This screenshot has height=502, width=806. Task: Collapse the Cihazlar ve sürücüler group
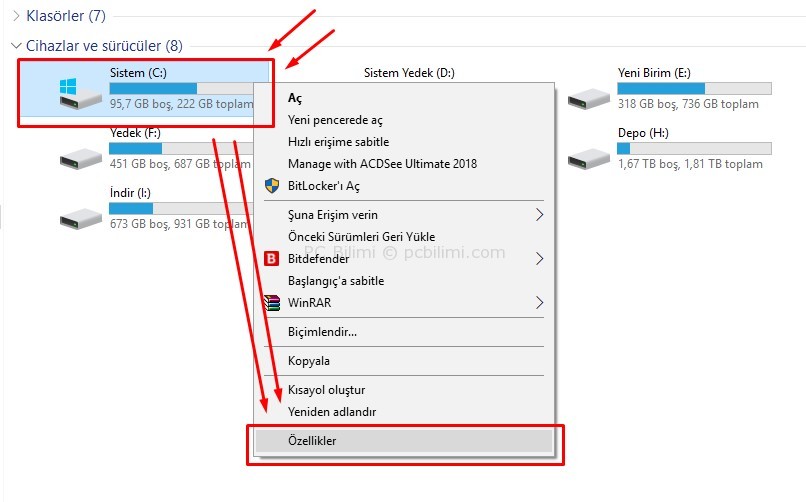click(x=16, y=46)
